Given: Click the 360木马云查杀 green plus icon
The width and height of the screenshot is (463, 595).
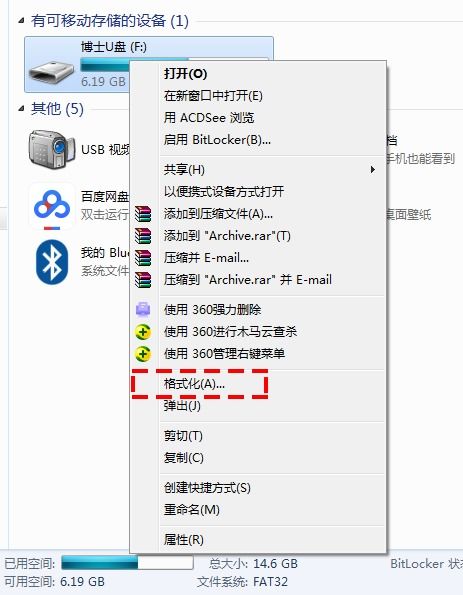Looking at the screenshot, I should [x=143, y=332].
